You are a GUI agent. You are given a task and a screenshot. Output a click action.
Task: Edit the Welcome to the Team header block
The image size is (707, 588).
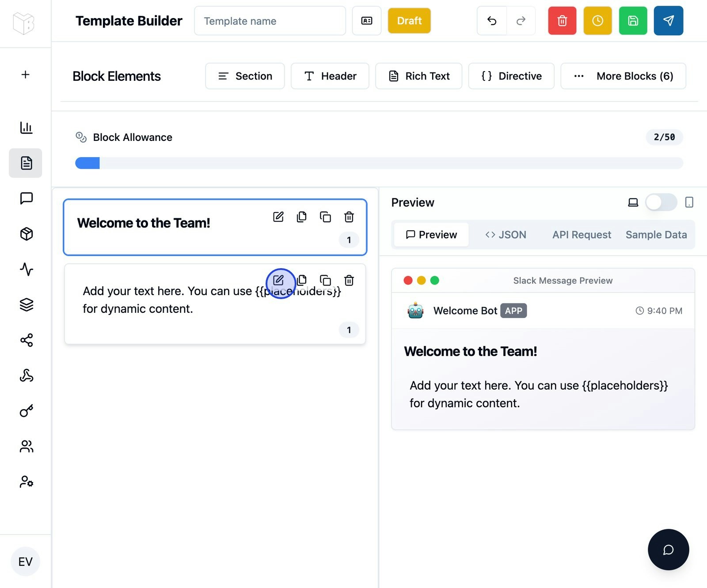point(278,217)
